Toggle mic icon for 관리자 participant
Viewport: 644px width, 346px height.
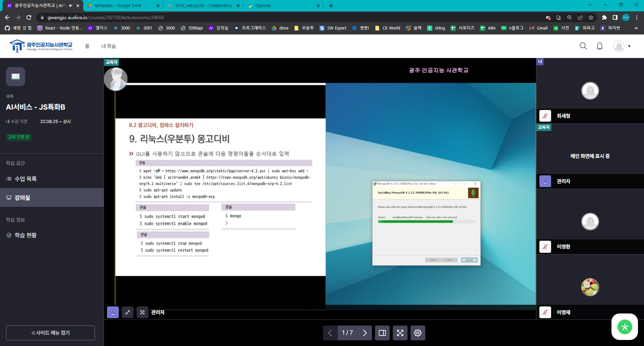coord(545,181)
